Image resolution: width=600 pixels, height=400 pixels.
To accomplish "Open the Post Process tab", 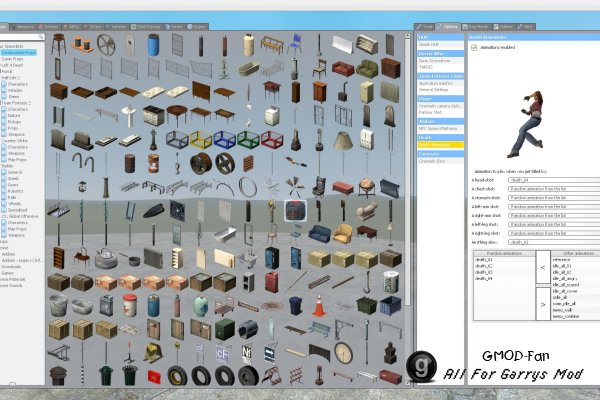I will click(x=146, y=27).
